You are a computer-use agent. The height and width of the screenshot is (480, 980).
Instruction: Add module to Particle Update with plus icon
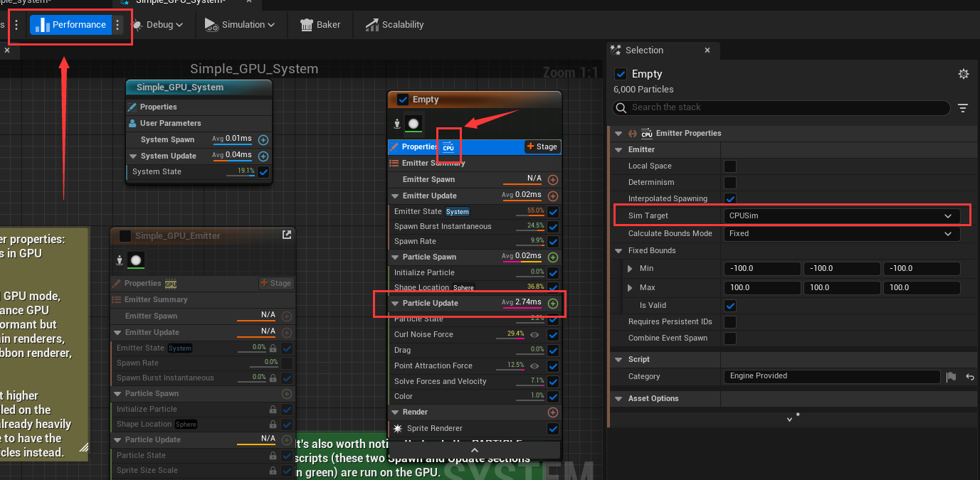click(x=553, y=304)
